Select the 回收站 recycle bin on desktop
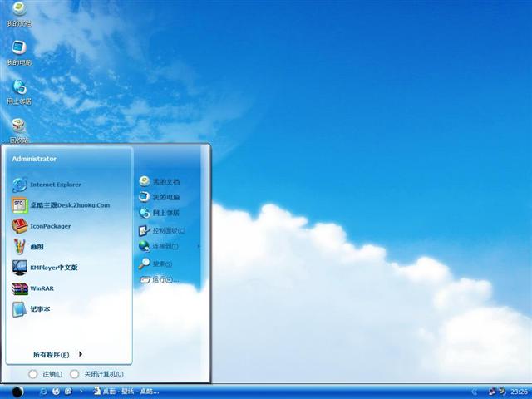This screenshot has height=399, width=532. pyautogui.click(x=18, y=129)
